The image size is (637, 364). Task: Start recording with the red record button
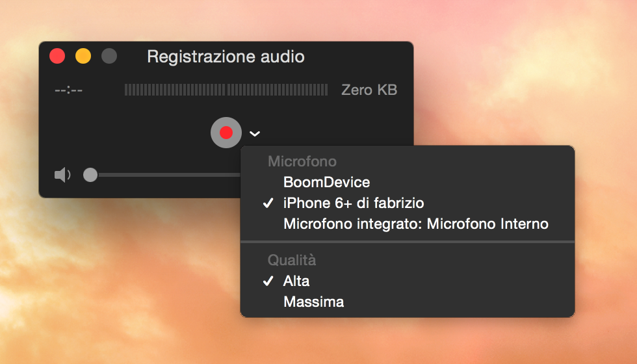[226, 133]
